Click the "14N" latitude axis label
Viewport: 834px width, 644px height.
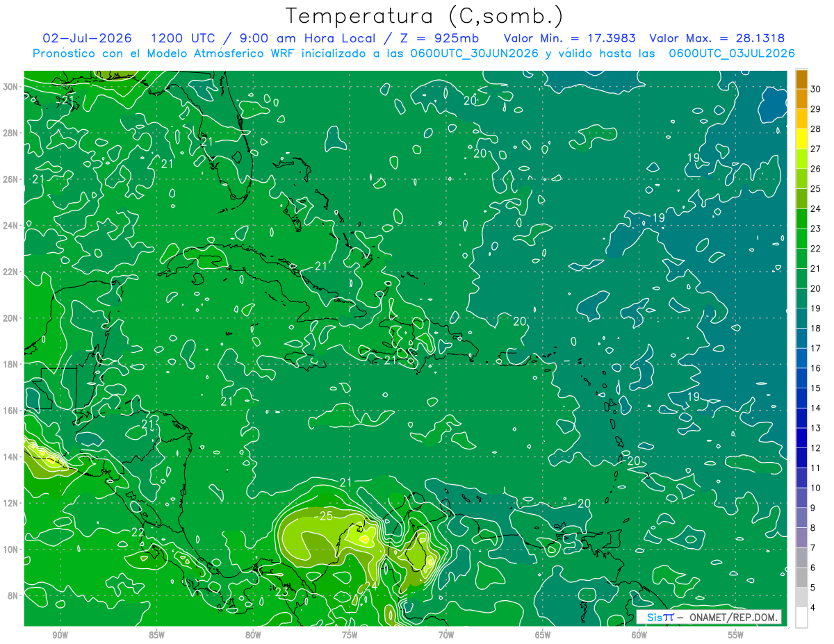tap(12, 456)
